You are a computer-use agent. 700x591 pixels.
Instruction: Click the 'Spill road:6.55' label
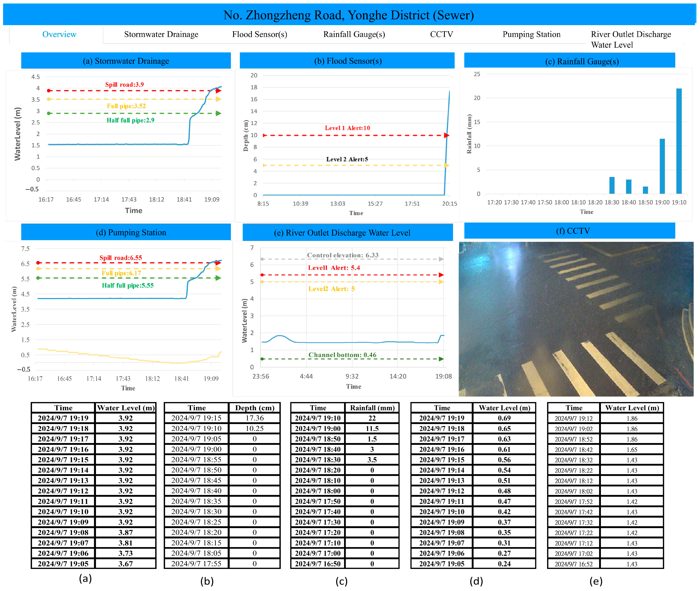(x=121, y=258)
